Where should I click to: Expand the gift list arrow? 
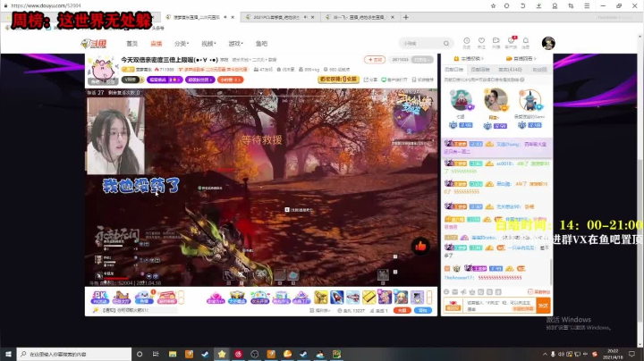429,297
